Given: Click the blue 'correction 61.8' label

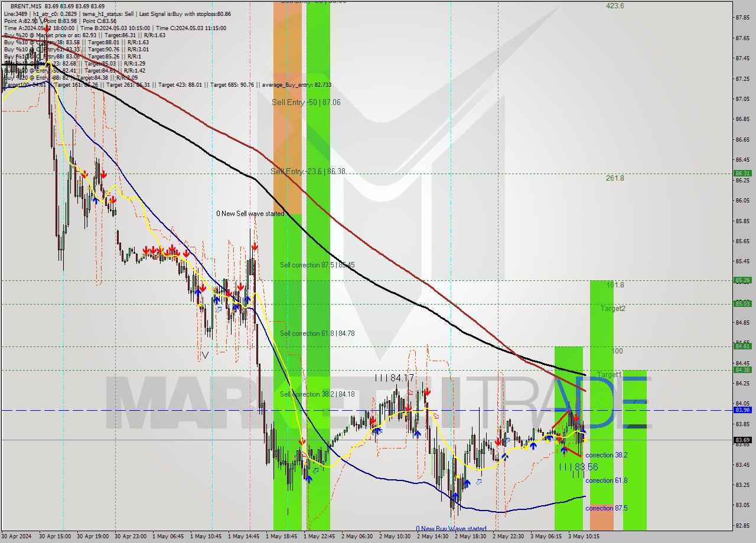Looking at the screenshot, I should pos(607,480).
